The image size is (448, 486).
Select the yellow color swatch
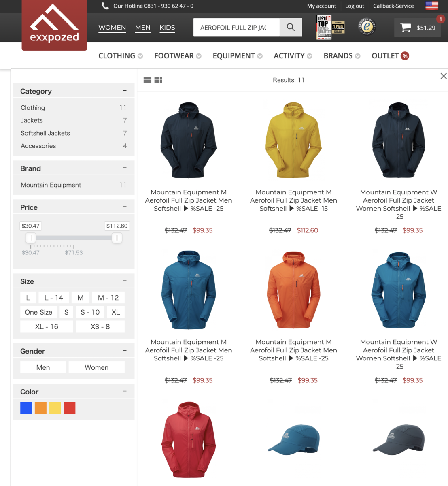point(55,408)
